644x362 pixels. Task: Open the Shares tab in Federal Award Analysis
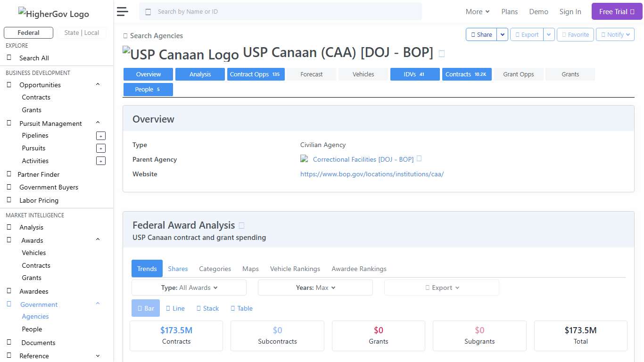(x=178, y=269)
